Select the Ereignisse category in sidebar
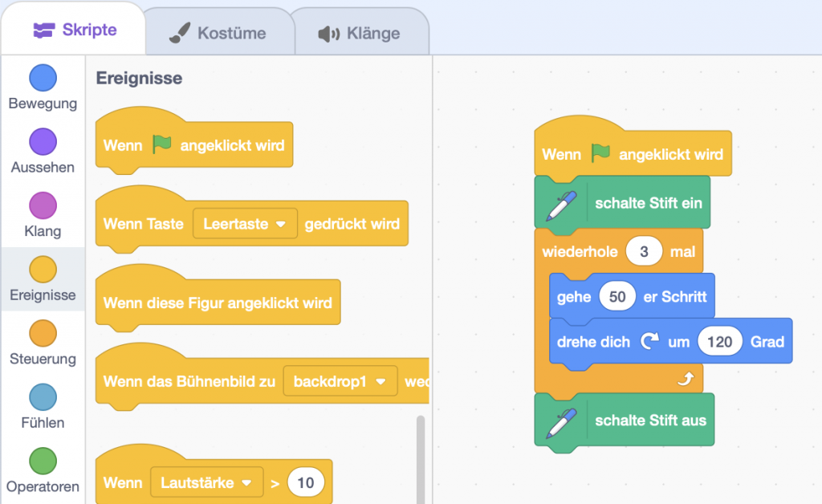 point(43,278)
